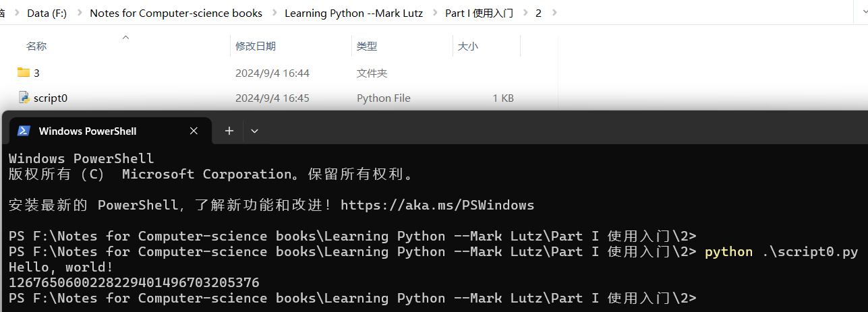This screenshot has height=312, width=868.
Task: Click the 1 KB size cell
Action: 503,98
